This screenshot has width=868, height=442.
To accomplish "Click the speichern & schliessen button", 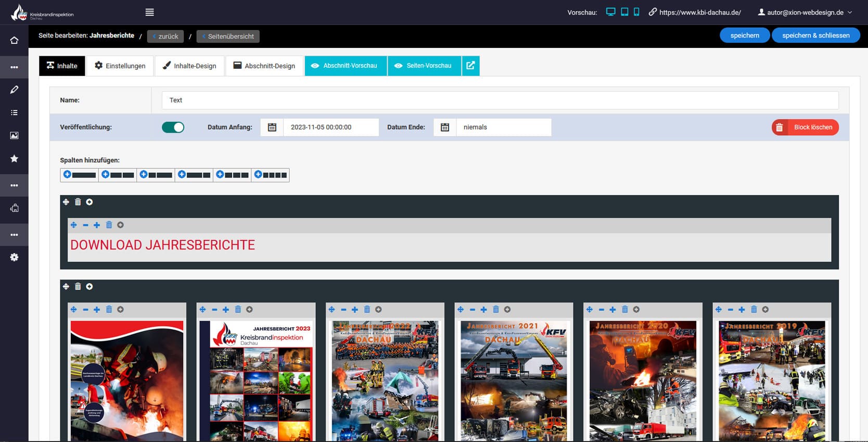I will pos(815,35).
